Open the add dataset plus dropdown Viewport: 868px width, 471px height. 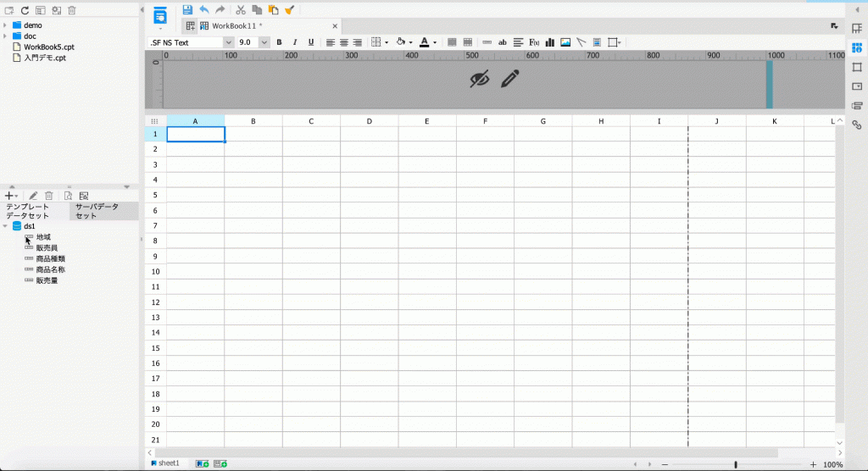(11, 196)
